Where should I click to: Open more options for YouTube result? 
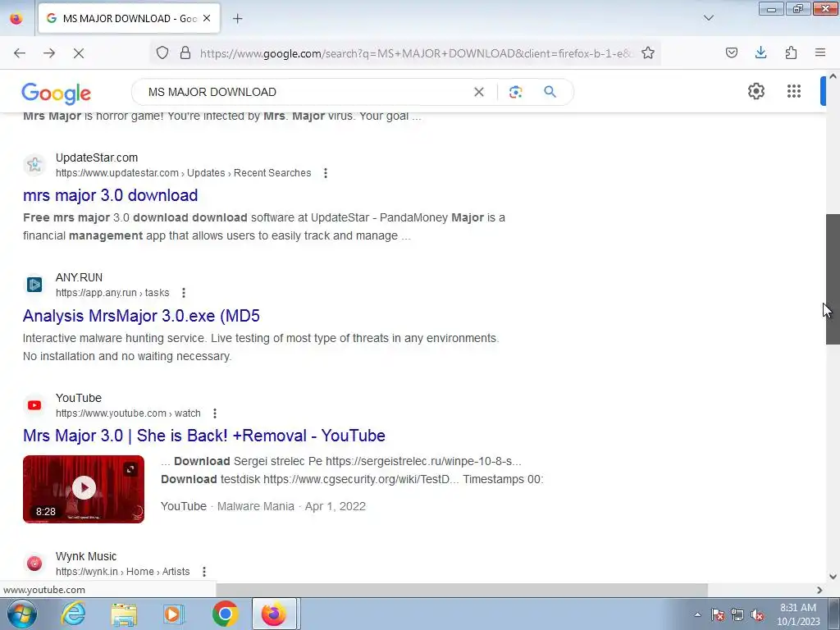(215, 413)
